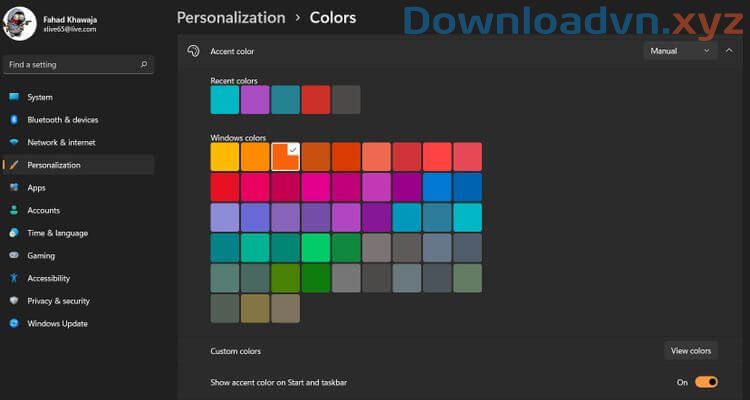Click the Gaming controller icon
The height and width of the screenshot is (400, 750).
[x=14, y=256]
